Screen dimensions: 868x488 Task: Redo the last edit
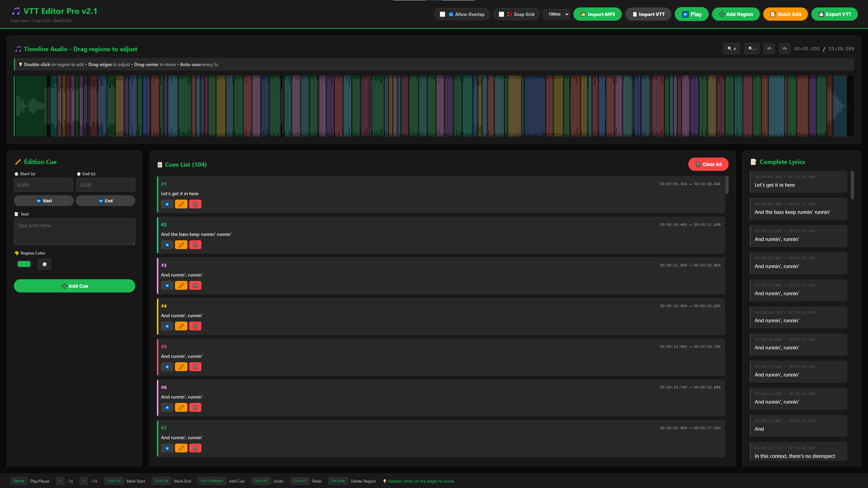point(784,48)
